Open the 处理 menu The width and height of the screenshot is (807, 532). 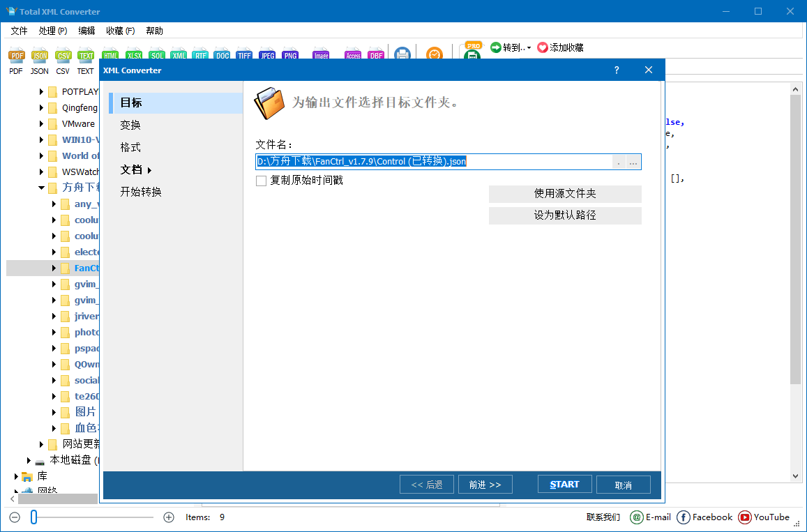tap(54, 30)
